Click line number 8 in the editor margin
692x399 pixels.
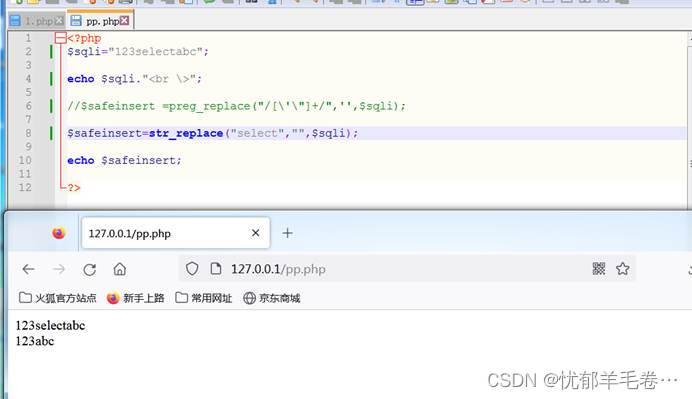pos(28,133)
